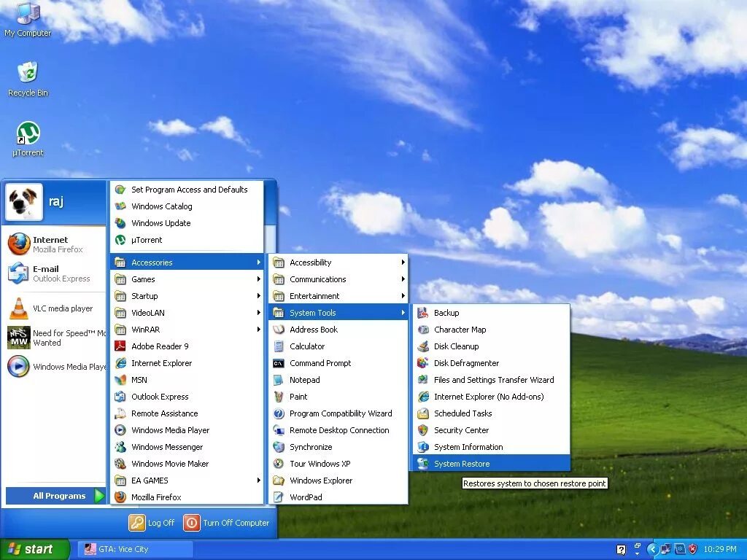Expand the VideoLAN submenu arrow
The height and width of the screenshot is (560, 747).
[x=259, y=312]
